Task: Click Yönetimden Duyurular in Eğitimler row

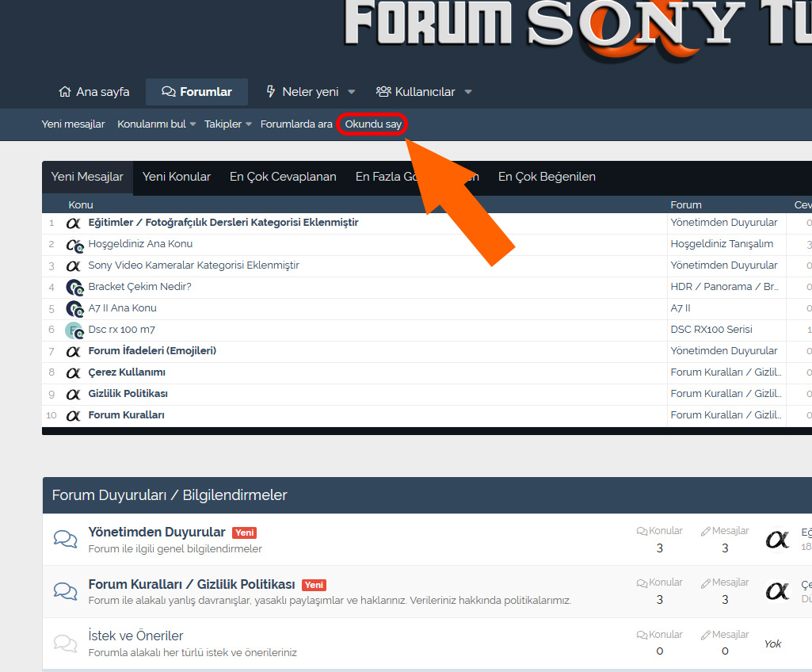Action: pos(724,223)
